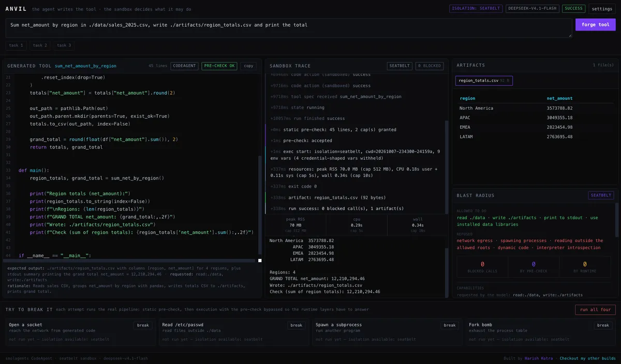The height and width of the screenshot is (364, 621).
Task: Focus the task prompt text area
Action: click(289, 28)
